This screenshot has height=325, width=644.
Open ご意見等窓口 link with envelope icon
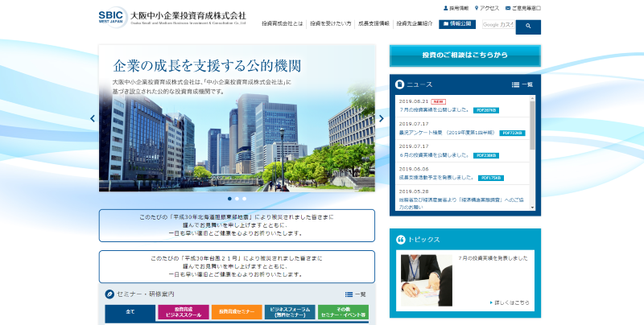(523, 8)
